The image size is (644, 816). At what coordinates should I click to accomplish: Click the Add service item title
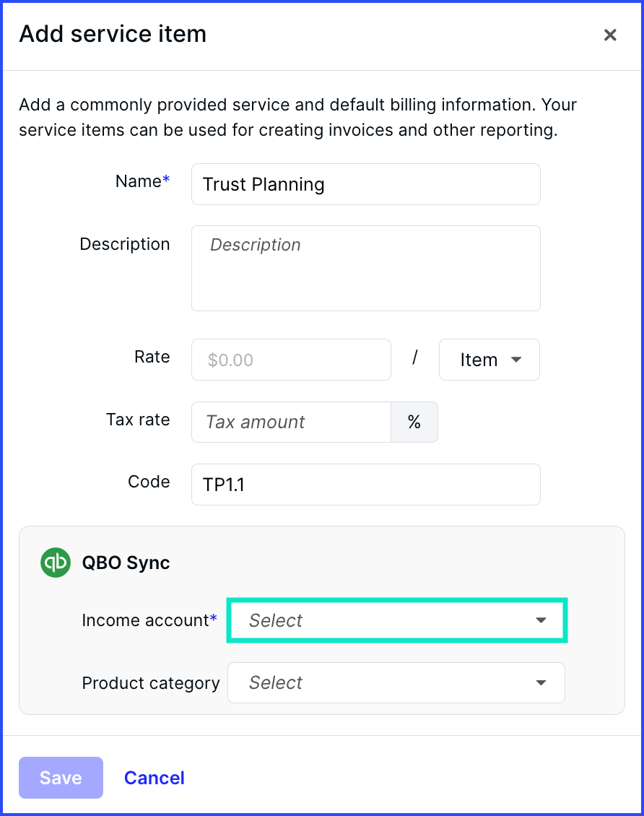click(x=113, y=34)
